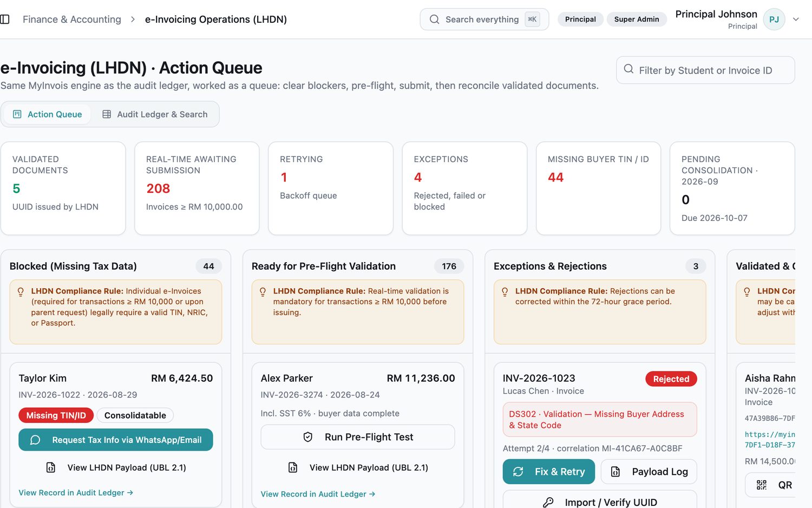Viewport: 812px width, 508px height.
Task: Click View LHDN Payload for Alex Parker
Action: (x=358, y=467)
